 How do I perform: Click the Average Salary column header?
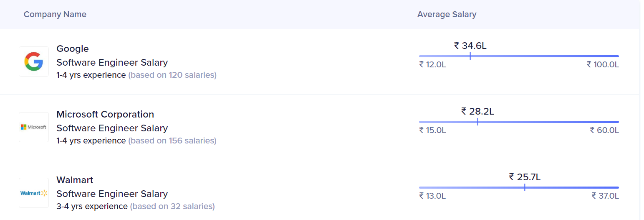pos(447,14)
